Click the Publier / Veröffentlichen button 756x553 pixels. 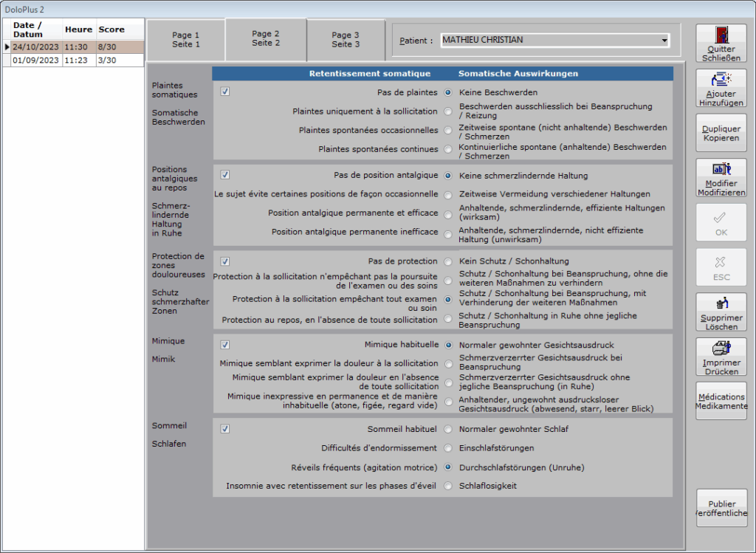[x=721, y=509]
